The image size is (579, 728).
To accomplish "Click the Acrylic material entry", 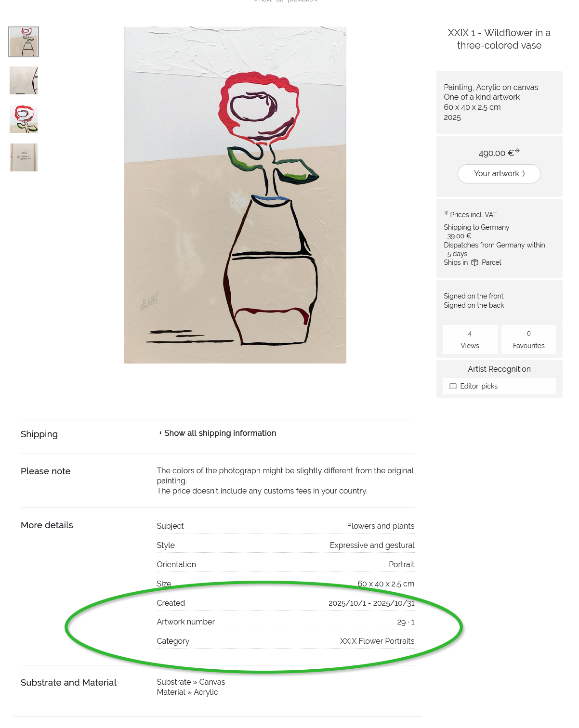I will pyautogui.click(x=206, y=692).
